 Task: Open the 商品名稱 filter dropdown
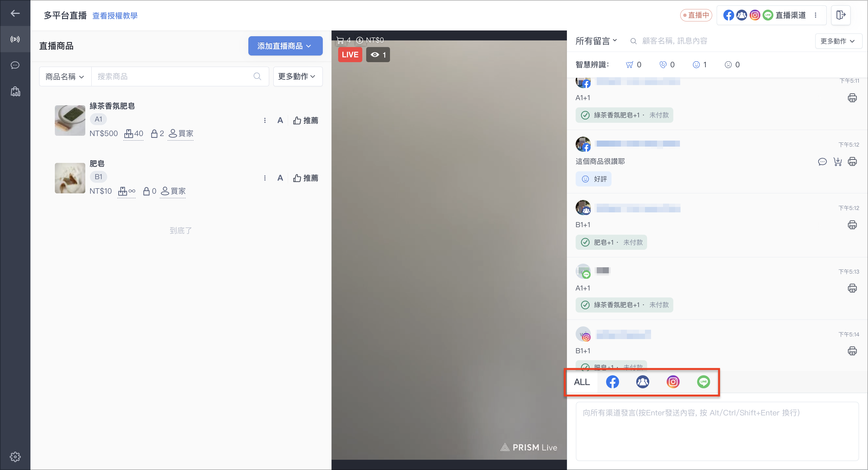point(65,77)
